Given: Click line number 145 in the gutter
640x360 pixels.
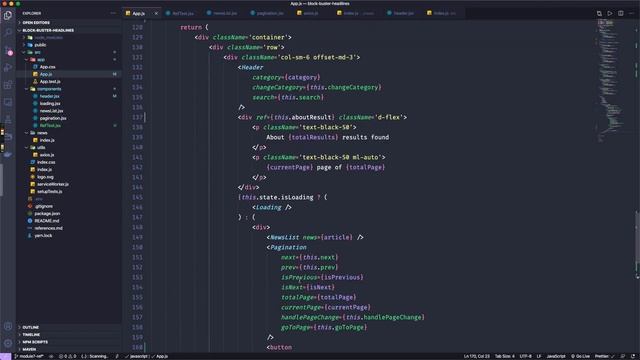Looking at the screenshot, I should click(137, 198).
